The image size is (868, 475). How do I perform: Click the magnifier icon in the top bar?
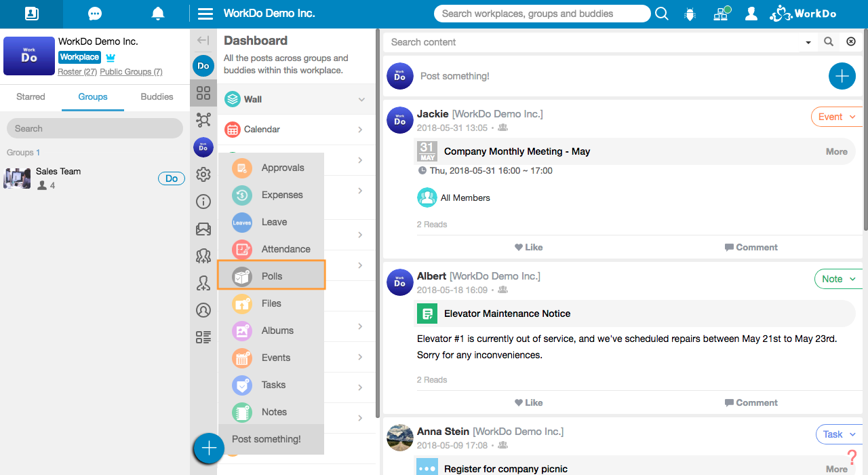(662, 14)
